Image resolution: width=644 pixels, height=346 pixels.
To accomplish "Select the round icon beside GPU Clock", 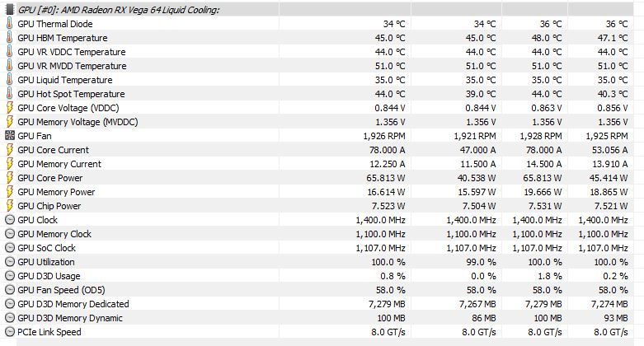I will click(x=10, y=220).
